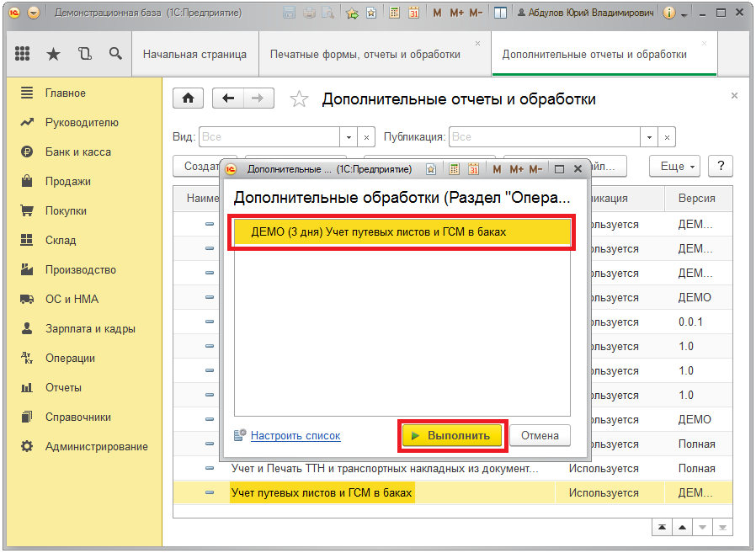Image resolution: width=756 pixels, height=553 pixels.
Task: Add this page to favorites with outline star
Action: (299, 99)
